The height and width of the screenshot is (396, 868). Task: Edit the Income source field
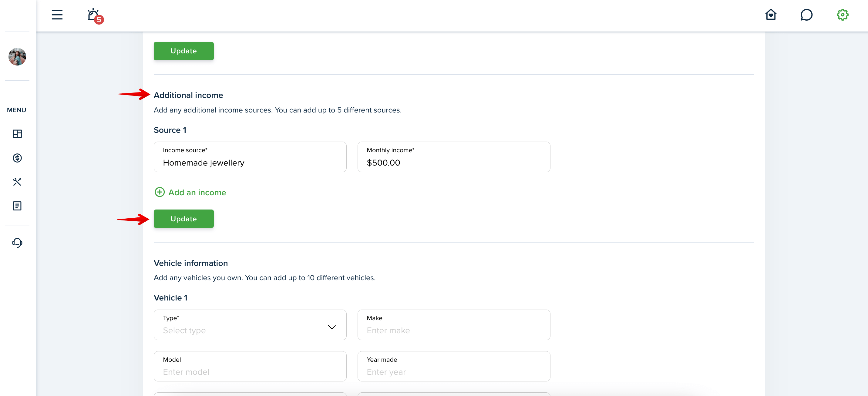point(250,157)
